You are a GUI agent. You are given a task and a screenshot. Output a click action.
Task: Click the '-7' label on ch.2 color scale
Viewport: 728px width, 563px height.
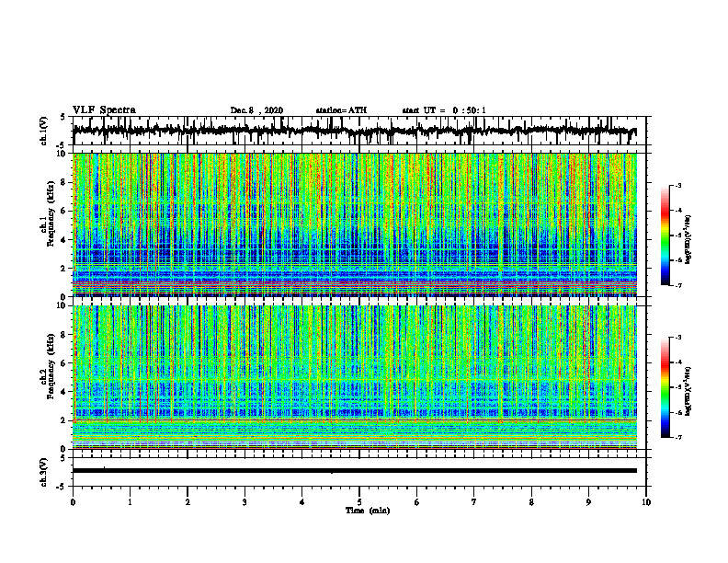[x=677, y=438]
